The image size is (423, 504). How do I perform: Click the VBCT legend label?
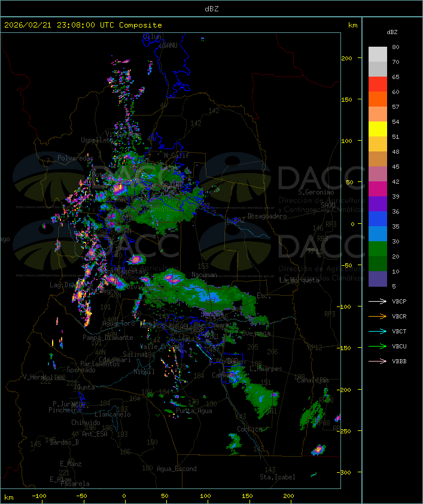[399, 331]
